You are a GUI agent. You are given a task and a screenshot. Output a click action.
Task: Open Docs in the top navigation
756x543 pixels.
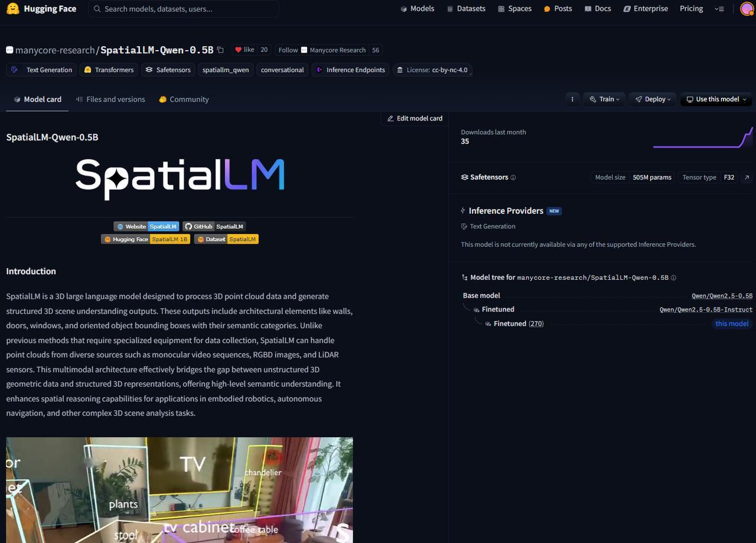598,9
